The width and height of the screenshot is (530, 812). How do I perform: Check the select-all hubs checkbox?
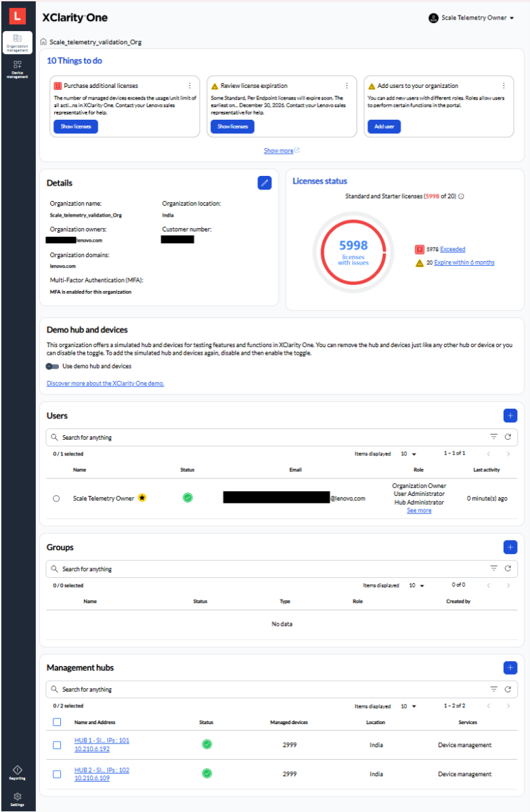[x=57, y=722]
